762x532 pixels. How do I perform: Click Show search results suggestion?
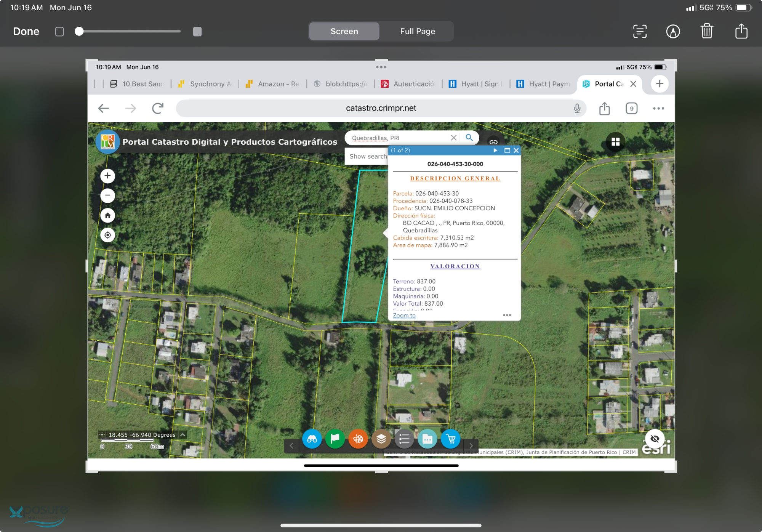point(367,156)
